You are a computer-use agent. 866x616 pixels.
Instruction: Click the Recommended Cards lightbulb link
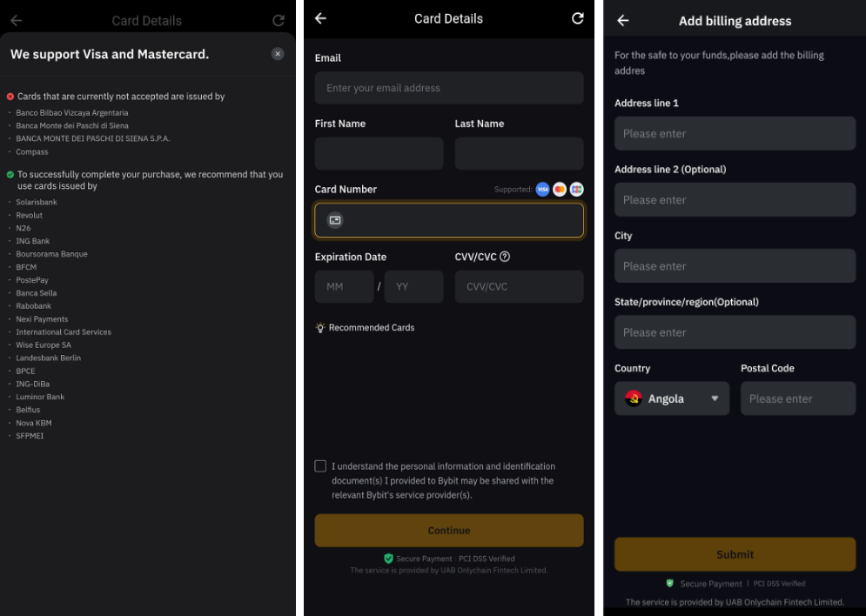pos(365,327)
